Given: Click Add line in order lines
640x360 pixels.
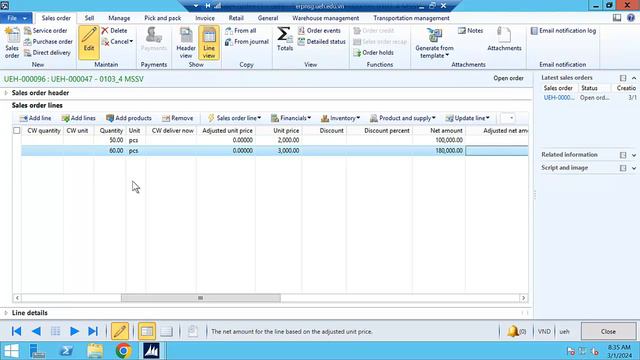Looking at the screenshot, I should click(36, 118).
